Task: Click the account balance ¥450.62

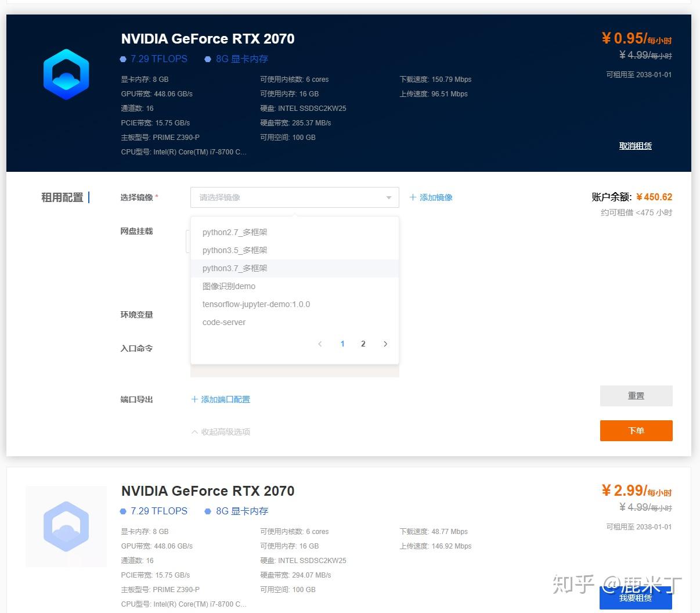Action: point(654,197)
